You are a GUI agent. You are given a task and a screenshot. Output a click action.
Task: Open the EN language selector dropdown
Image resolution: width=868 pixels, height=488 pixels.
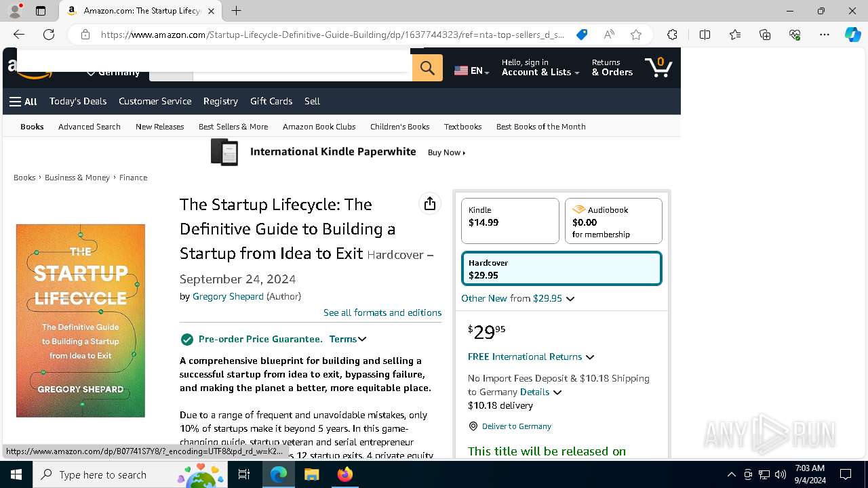(472, 70)
